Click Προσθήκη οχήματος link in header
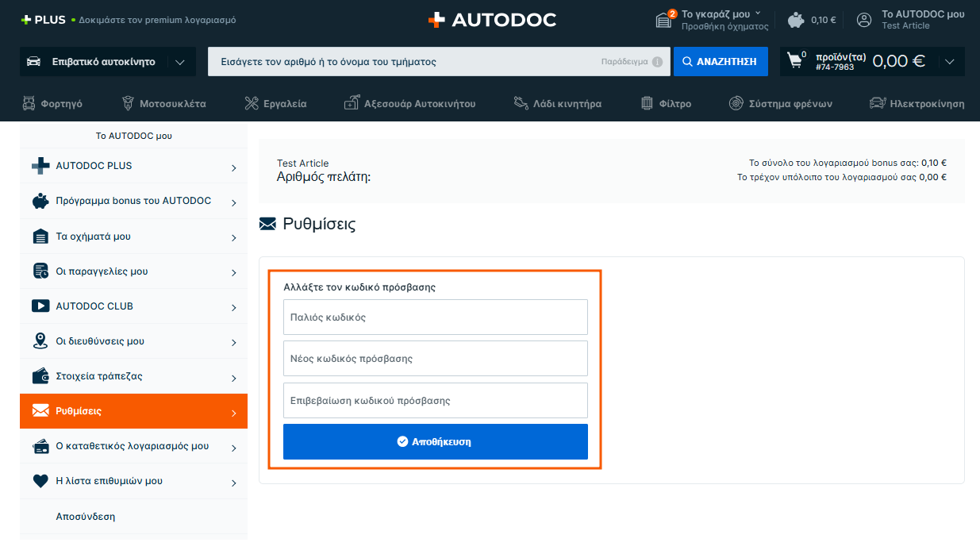Viewport: 980px width, 554px height. (x=725, y=26)
